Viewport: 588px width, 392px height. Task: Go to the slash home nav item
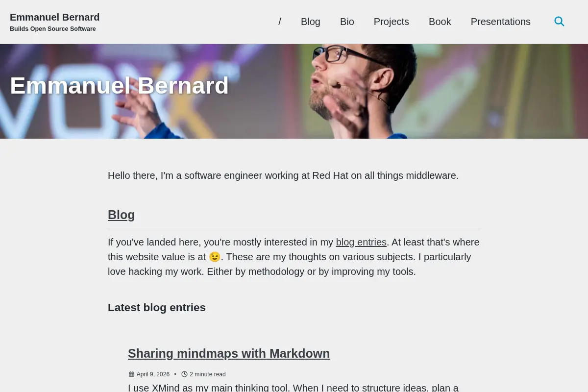[280, 22]
